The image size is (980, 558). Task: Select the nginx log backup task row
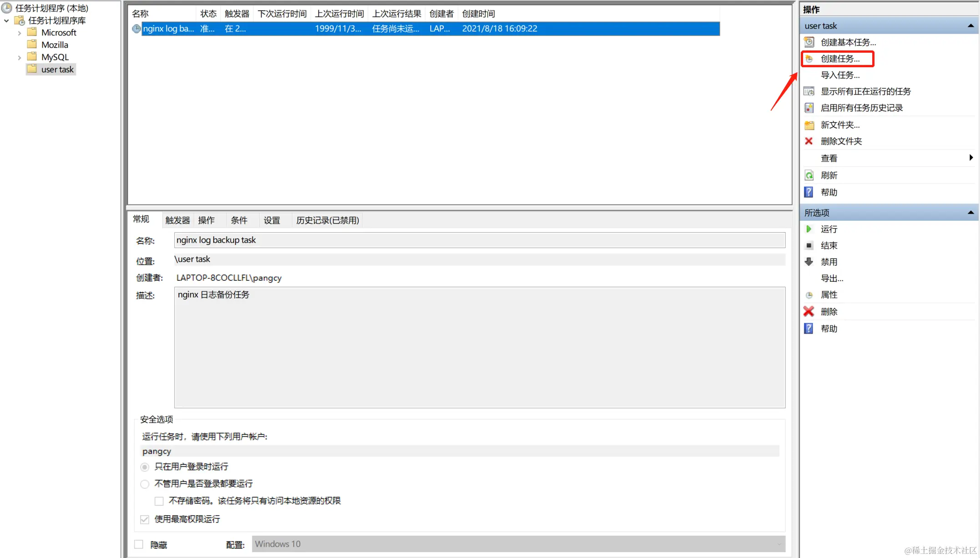pyautogui.click(x=168, y=29)
